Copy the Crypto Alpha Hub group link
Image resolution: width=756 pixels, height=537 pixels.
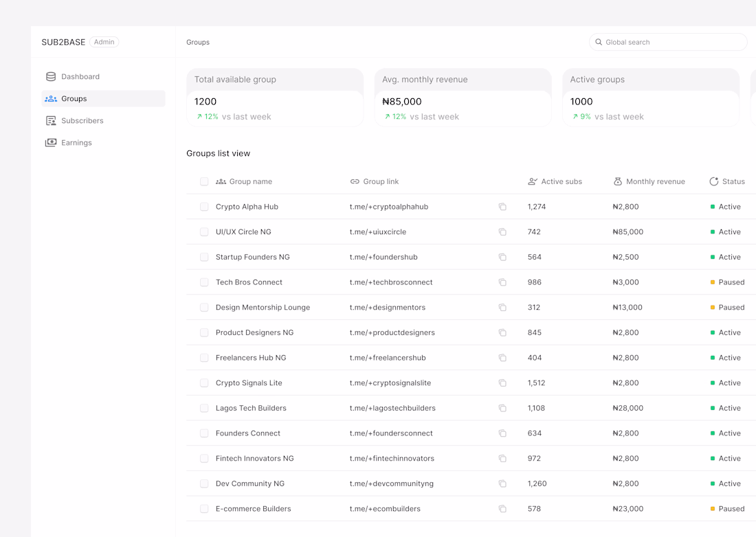[502, 207]
